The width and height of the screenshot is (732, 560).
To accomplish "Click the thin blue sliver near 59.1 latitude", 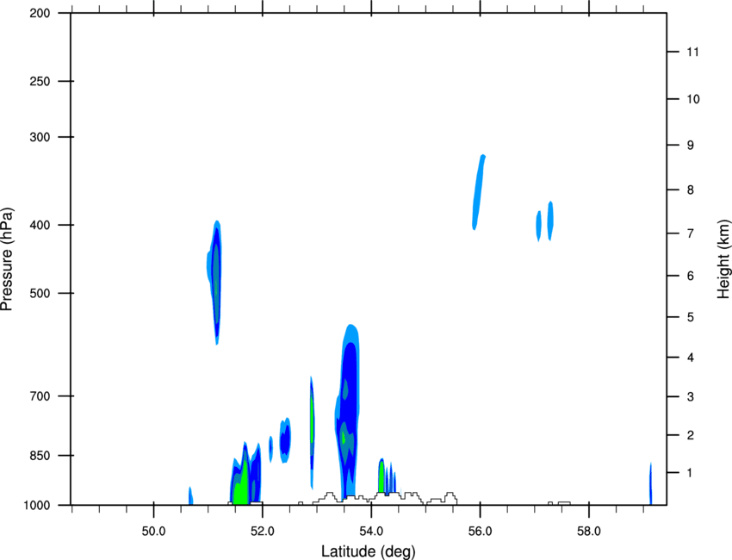I will point(651,484).
